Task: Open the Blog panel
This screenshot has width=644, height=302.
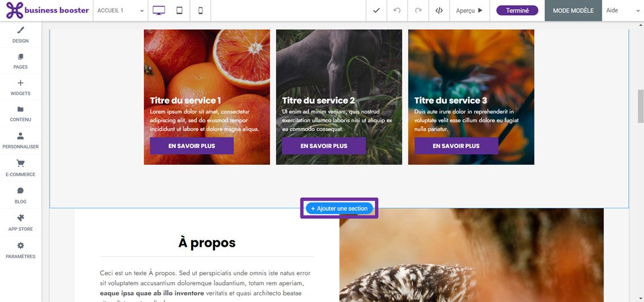Action: coord(21,195)
